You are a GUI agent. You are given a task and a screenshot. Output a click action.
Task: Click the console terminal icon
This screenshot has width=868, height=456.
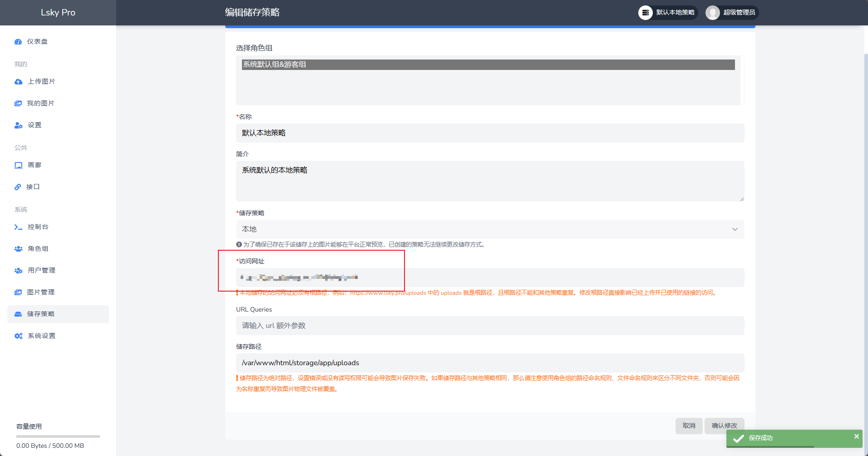(18, 227)
